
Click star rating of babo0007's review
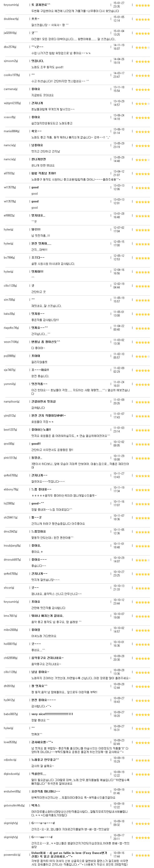pos(143,715)
